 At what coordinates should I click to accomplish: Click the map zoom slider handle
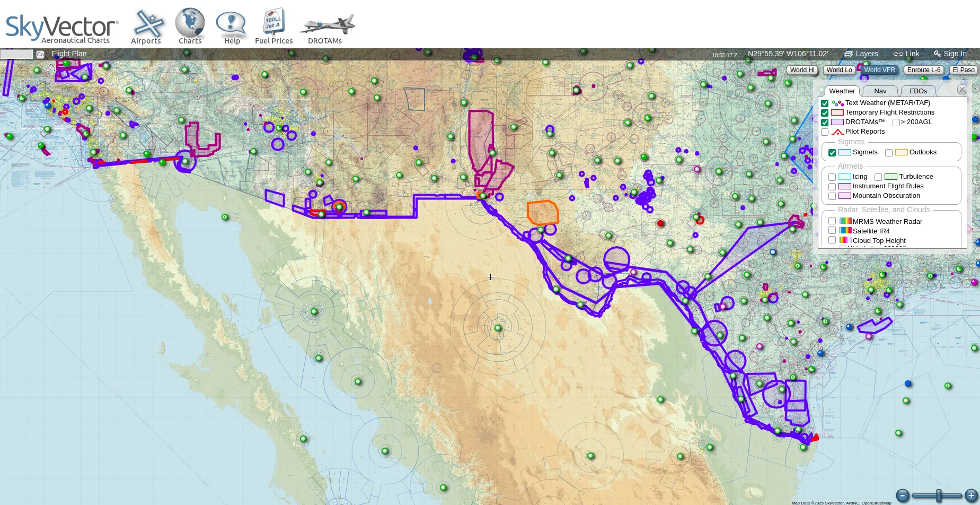pos(939,496)
